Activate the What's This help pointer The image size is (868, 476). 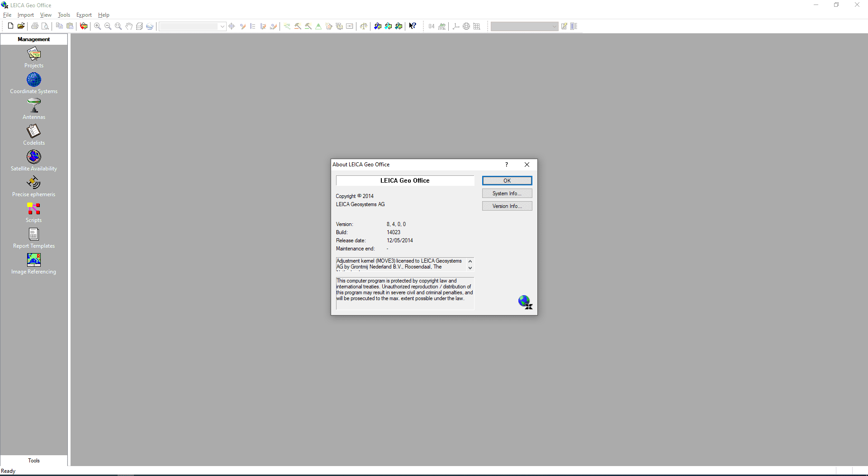coord(413,26)
